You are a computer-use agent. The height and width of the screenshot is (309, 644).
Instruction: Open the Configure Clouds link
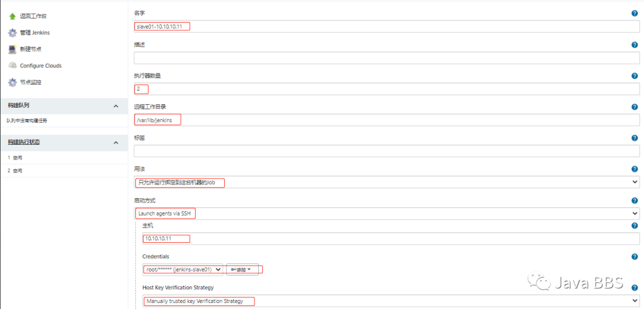point(41,65)
